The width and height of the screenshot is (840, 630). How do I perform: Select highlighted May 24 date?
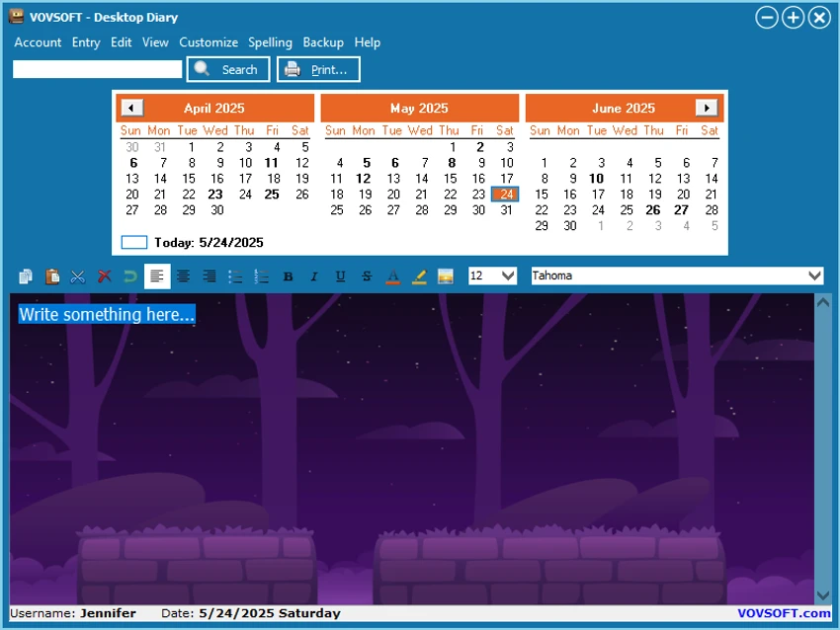click(505, 195)
